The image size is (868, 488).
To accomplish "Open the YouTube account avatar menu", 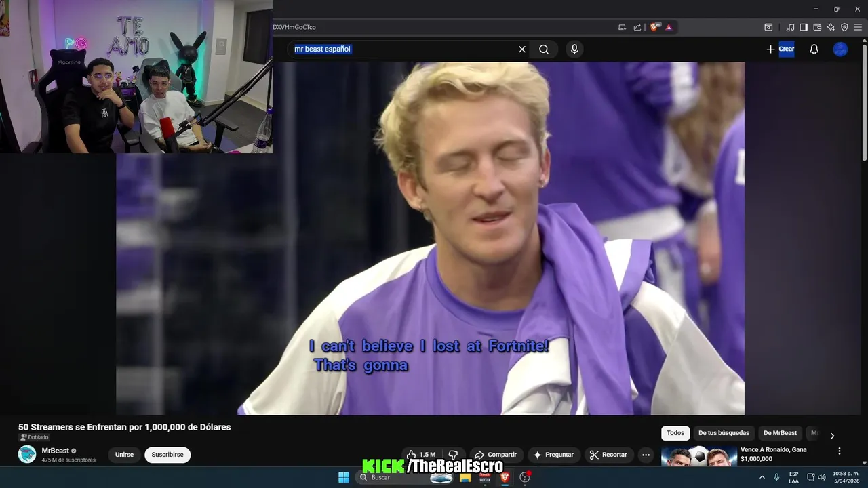I will tap(840, 49).
